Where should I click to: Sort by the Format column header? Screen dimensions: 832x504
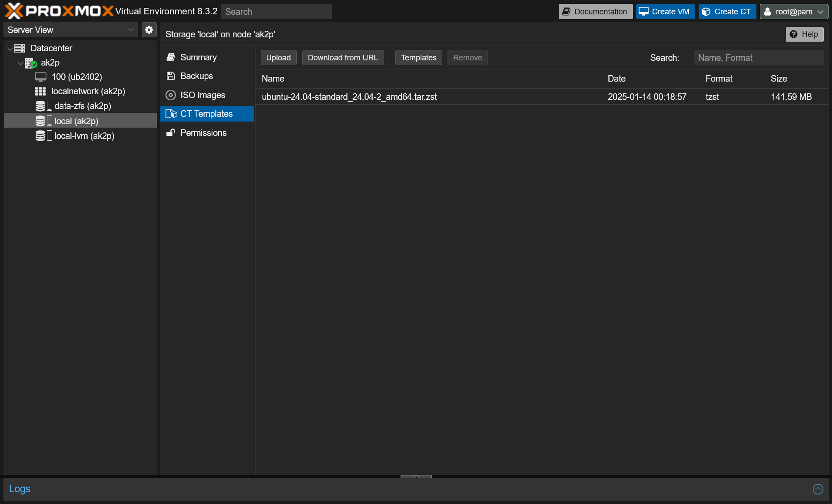732,79
